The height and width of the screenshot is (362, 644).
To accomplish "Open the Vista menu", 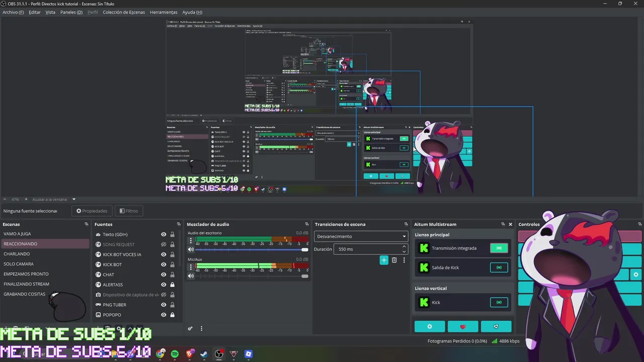I will coord(50,12).
